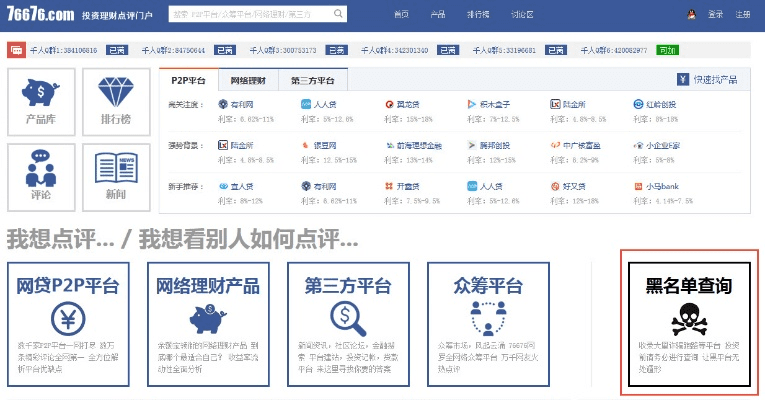Click the green 可加 group button
This screenshot has width=765, height=400.
point(668,49)
